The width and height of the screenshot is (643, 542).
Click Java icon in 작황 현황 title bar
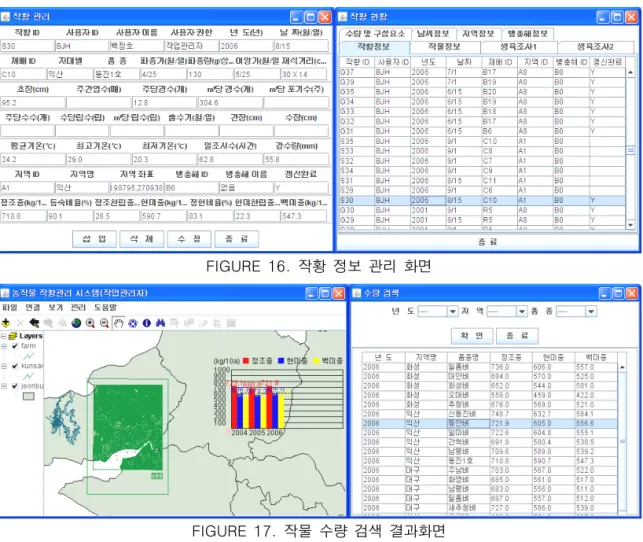(342, 17)
